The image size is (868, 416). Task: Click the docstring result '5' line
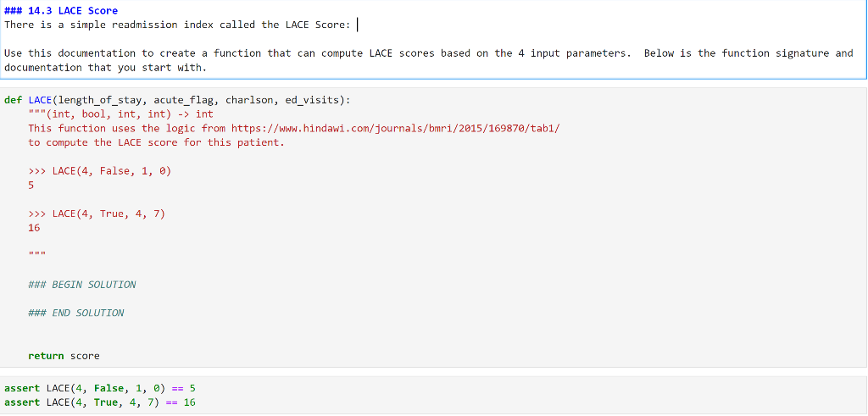click(x=31, y=186)
